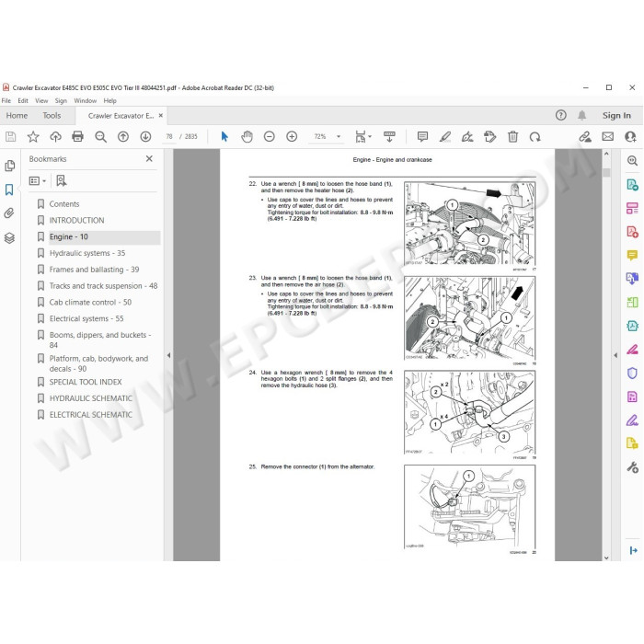Open the Find text magnifier
The image size is (644, 644).
(x=100, y=137)
